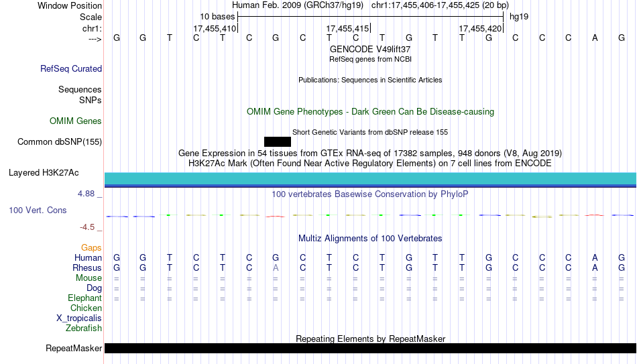Click the Scale label
Screen dimensions: 637x364
tap(91, 17)
